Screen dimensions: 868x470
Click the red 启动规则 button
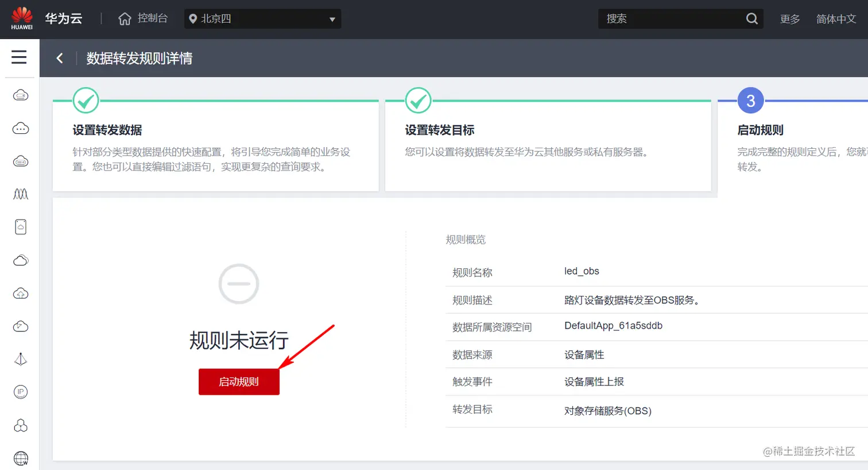pos(239,382)
